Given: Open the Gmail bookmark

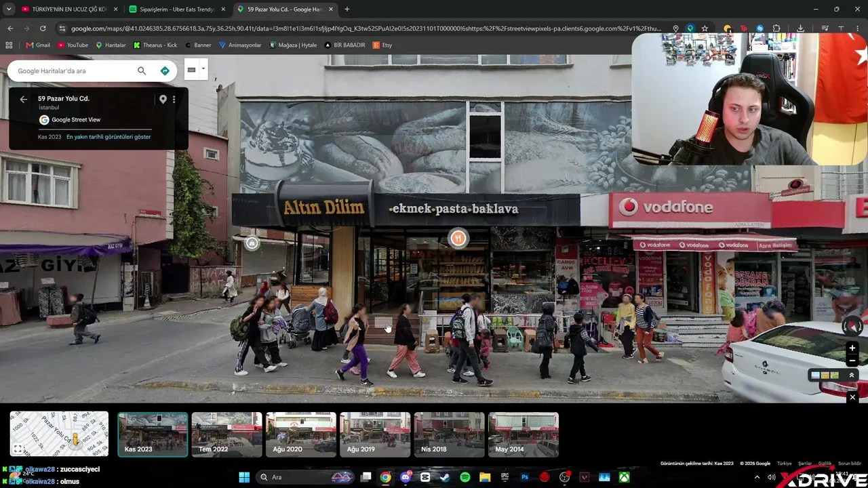Looking at the screenshot, I should [x=38, y=45].
